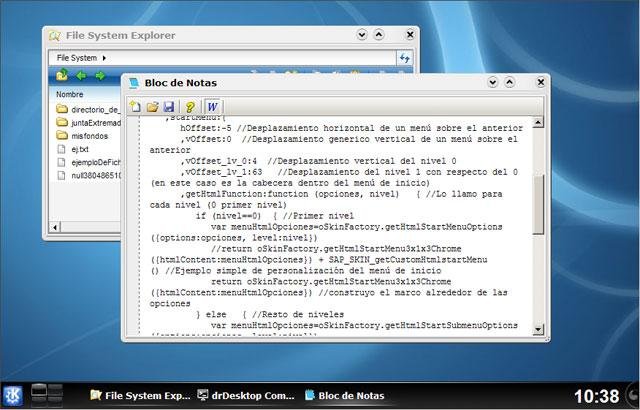The width and height of the screenshot is (640, 410).
Task: Create a new document in Bloc de Notas
Action: tap(135, 107)
